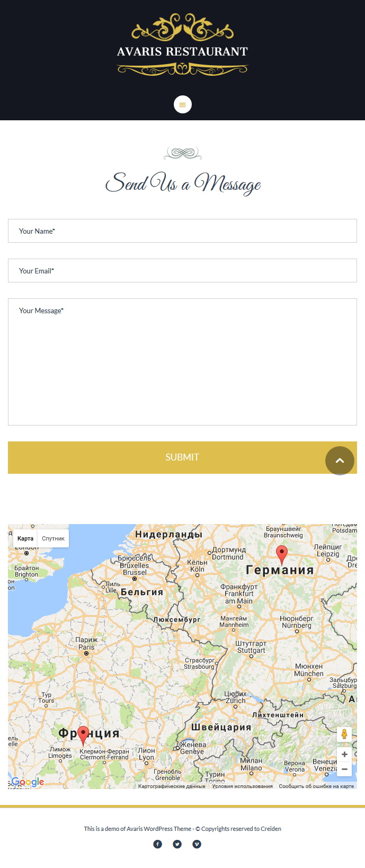Open the Google logo link on map
The height and width of the screenshot is (868, 365).
(28, 782)
